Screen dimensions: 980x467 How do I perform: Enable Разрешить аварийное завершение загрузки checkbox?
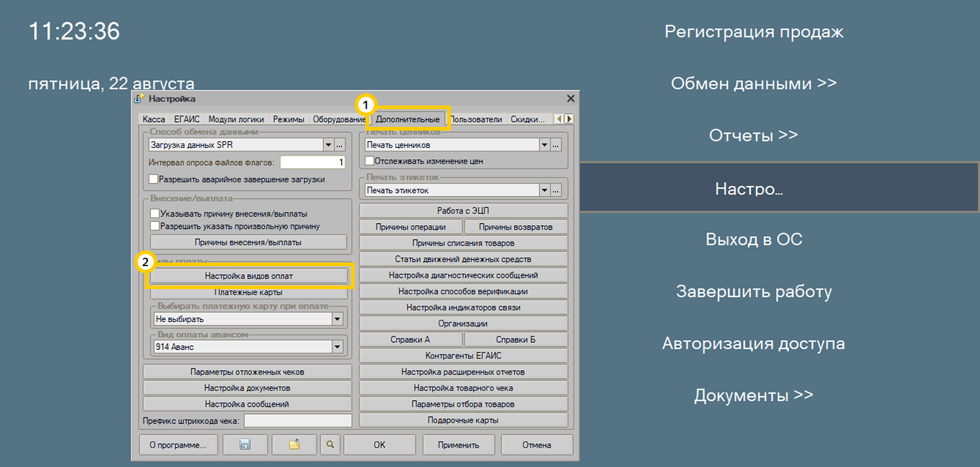tap(154, 179)
